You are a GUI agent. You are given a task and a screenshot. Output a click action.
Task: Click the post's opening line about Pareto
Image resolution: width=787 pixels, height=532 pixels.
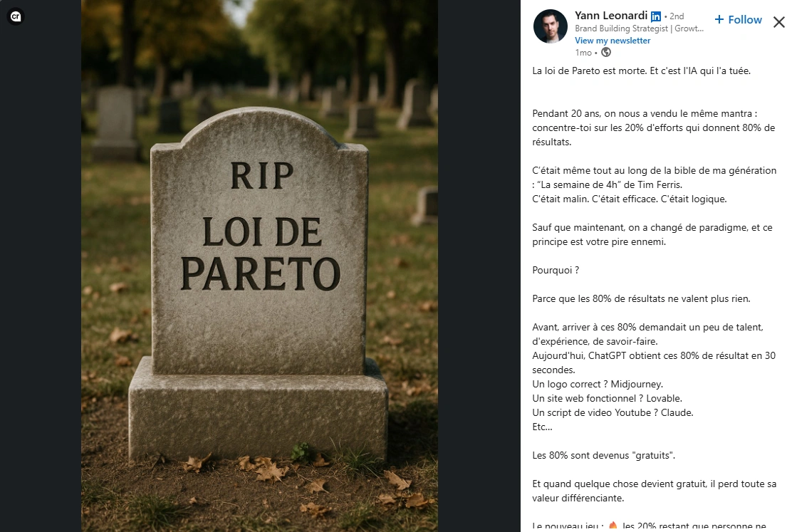tap(642, 71)
